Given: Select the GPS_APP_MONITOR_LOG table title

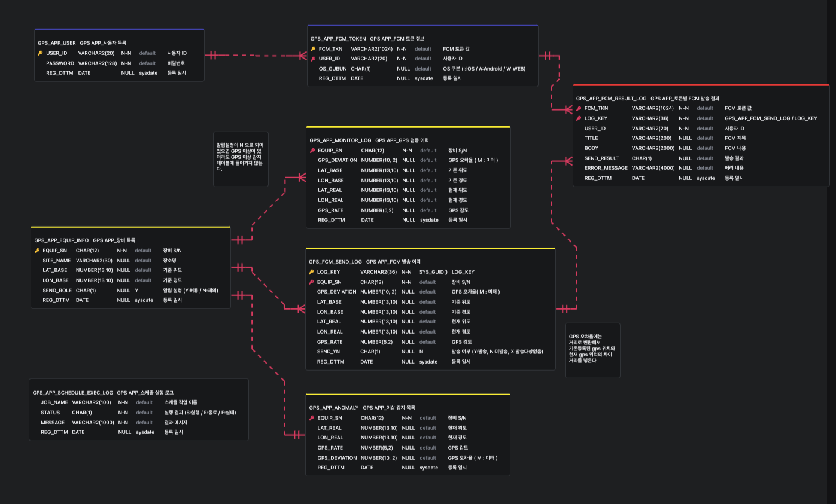Looking at the screenshot, I should (341, 140).
